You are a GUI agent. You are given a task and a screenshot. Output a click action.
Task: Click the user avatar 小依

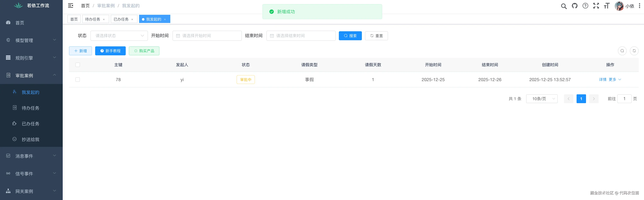tap(619, 6)
